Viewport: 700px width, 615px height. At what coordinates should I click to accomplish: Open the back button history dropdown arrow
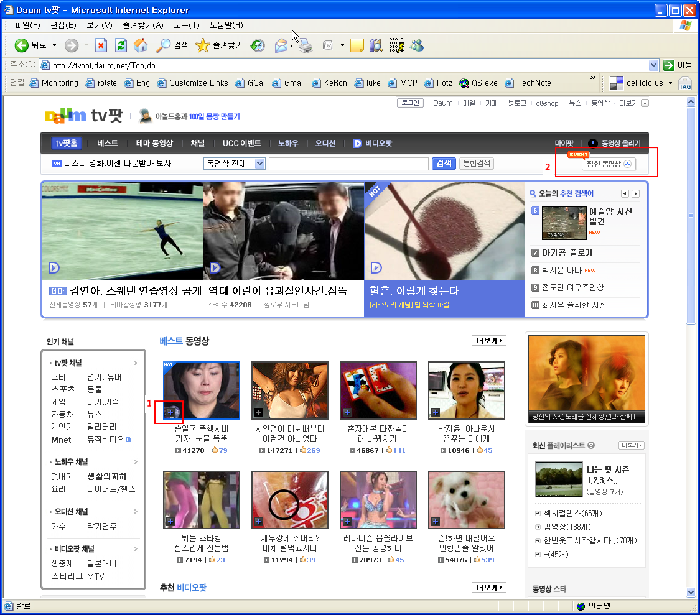pos(55,45)
